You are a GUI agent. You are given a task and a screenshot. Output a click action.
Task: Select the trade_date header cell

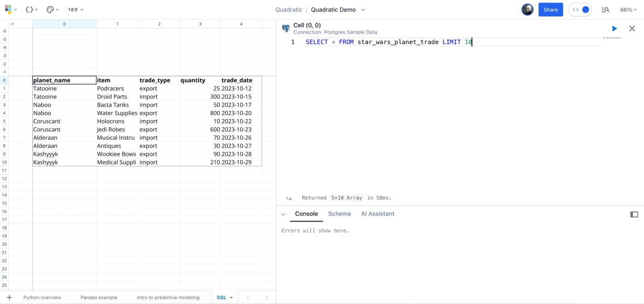[x=241, y=80]
